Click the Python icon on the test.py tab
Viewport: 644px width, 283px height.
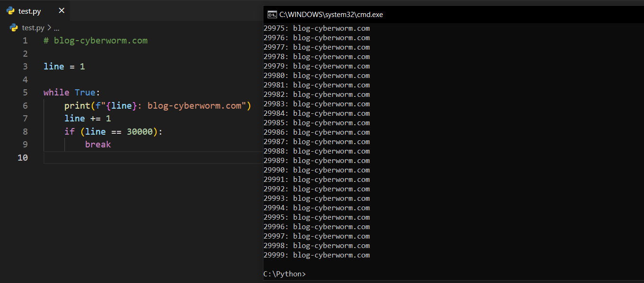coord(10,11)
